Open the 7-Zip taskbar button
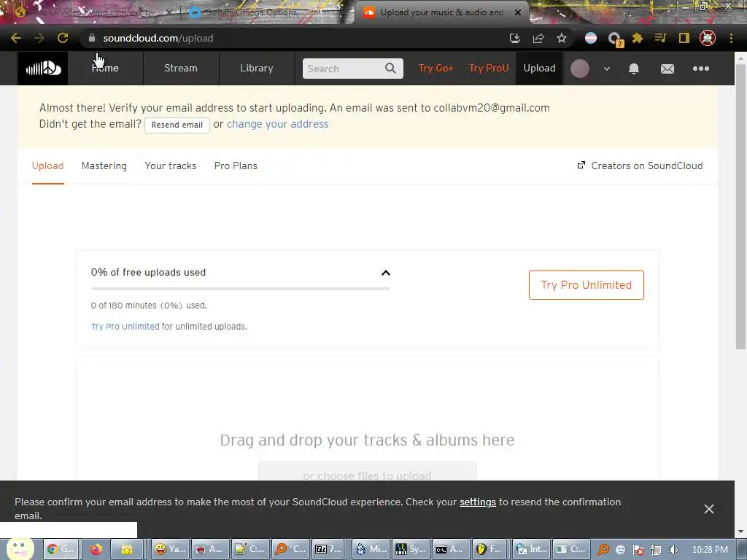This screenshot has width=747, height=560. pos(329,550)
